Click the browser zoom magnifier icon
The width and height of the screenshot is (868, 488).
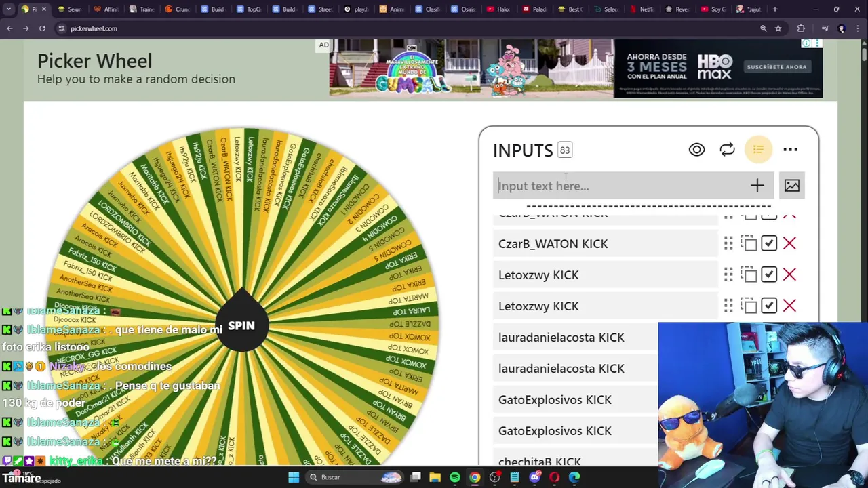[x=763, y=28]
